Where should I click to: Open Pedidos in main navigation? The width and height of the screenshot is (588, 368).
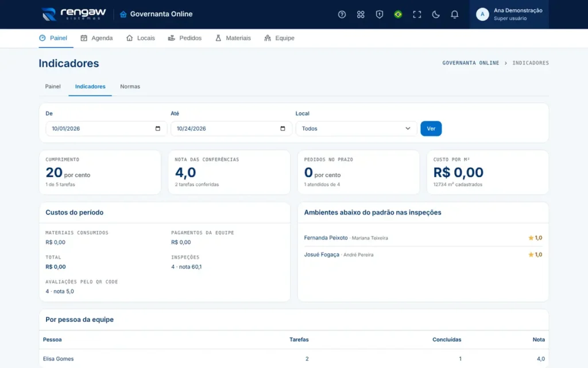185,38
